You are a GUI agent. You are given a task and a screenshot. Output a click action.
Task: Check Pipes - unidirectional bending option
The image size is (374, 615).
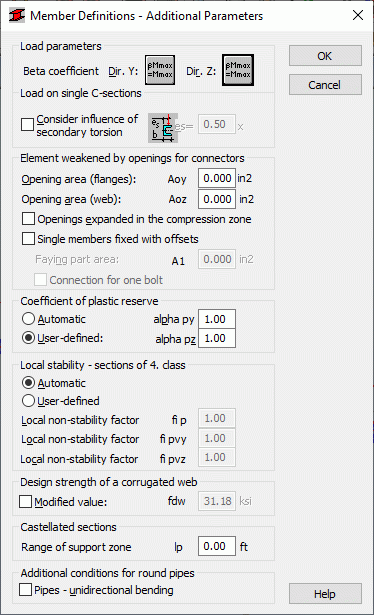pos(25,590)
